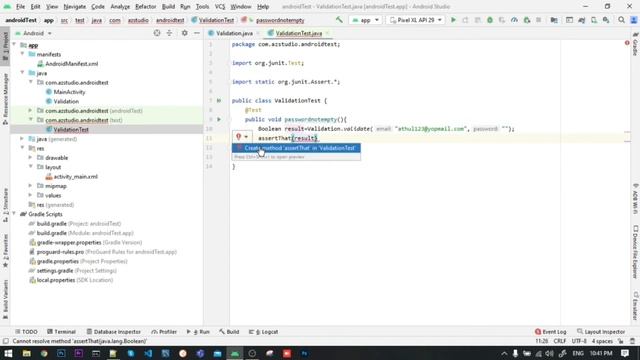Expand the drawable folder
The width and height of the screenshot is (640, 360).
30,158
